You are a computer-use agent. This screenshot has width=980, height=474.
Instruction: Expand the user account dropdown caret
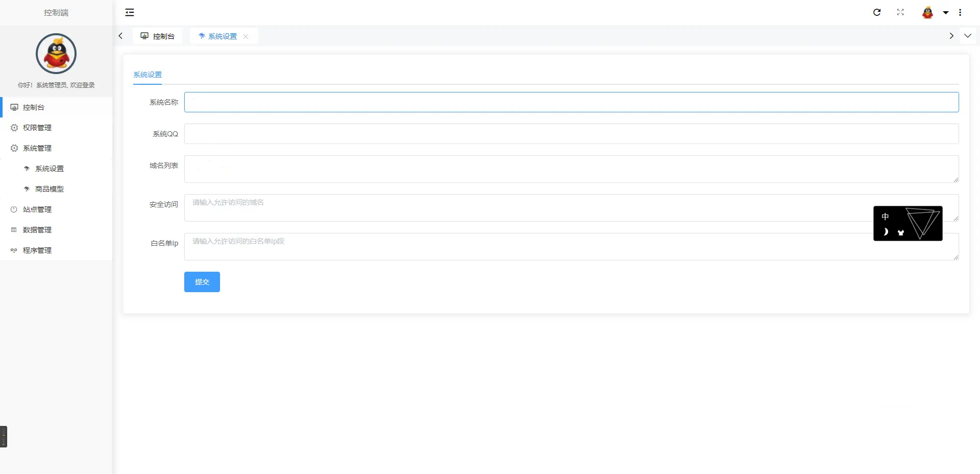point(945,13)
